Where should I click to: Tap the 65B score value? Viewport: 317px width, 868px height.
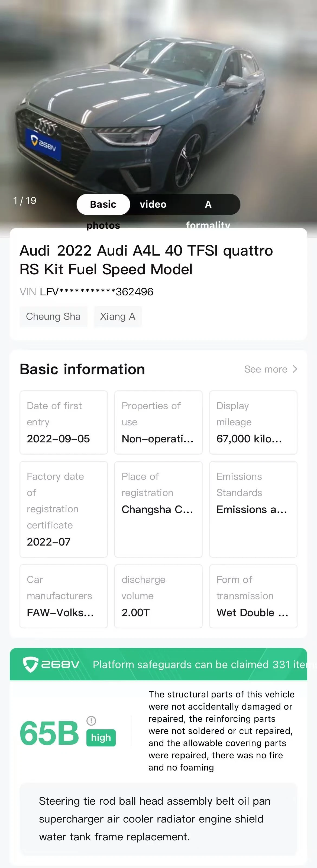[49, 733]
